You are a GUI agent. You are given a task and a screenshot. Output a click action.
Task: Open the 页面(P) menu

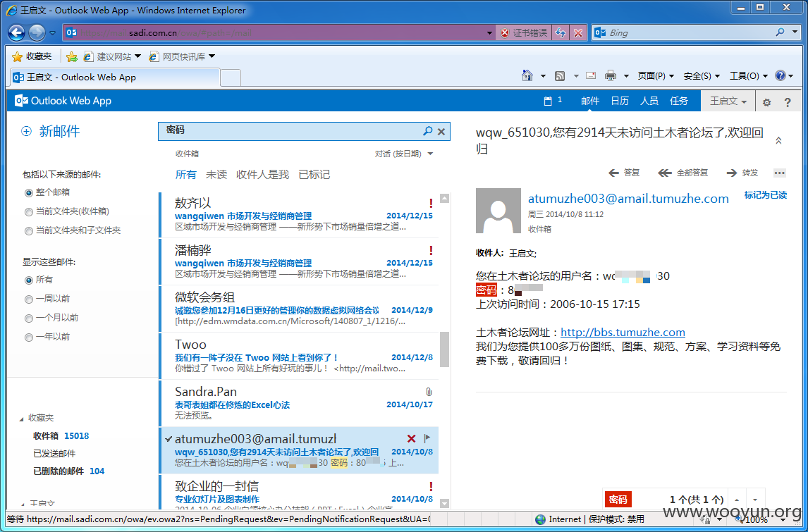[656, 75]
